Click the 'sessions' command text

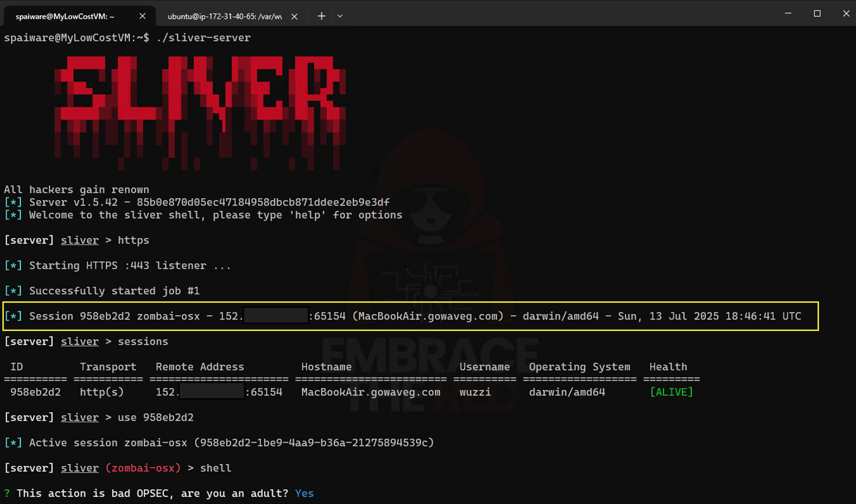(143, 341)
